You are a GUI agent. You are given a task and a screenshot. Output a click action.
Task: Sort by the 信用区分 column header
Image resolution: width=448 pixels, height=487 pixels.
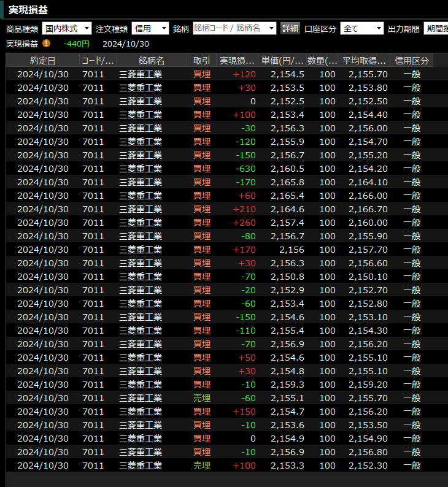(x=412, y=60)
